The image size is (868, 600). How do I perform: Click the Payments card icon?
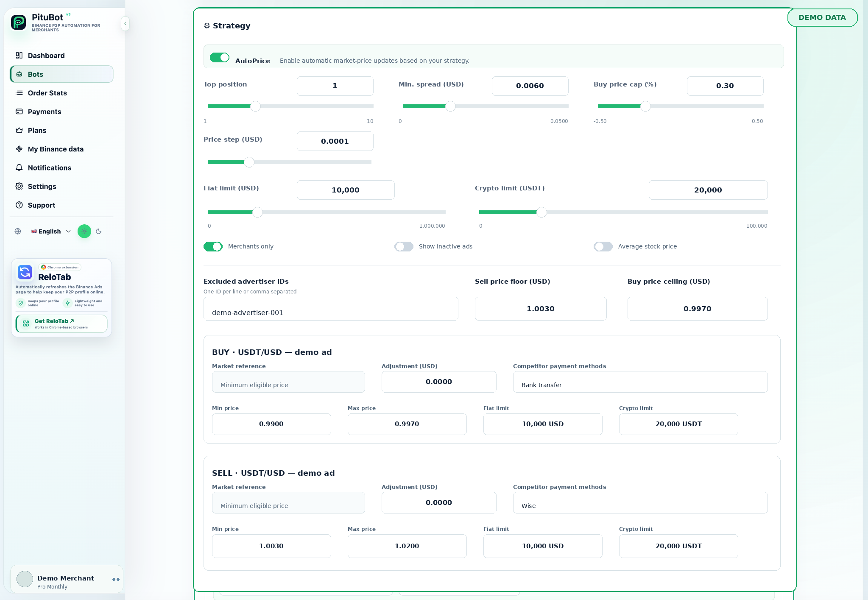19,112
